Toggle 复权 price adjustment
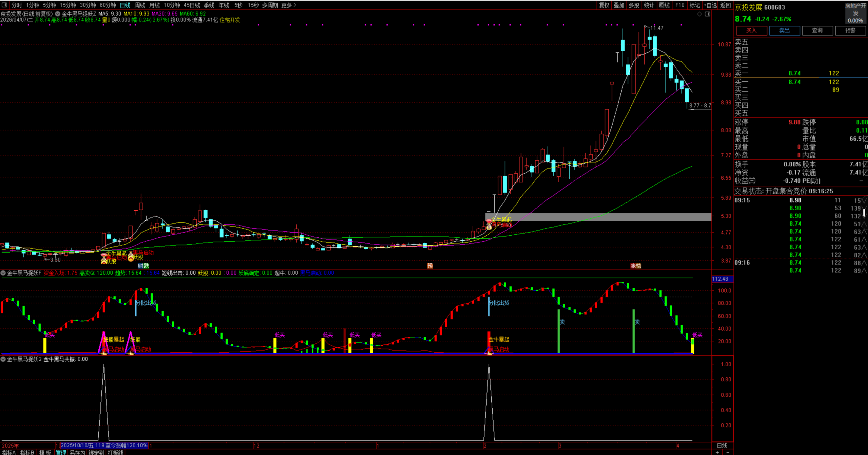This screenshot has width=868, height=455. (604, 5)
